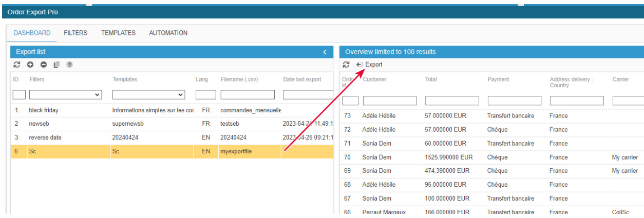Click 'Informations simples sur les' template cell
Viewport: 644px width, 218px height.
(x=153, y=110)
